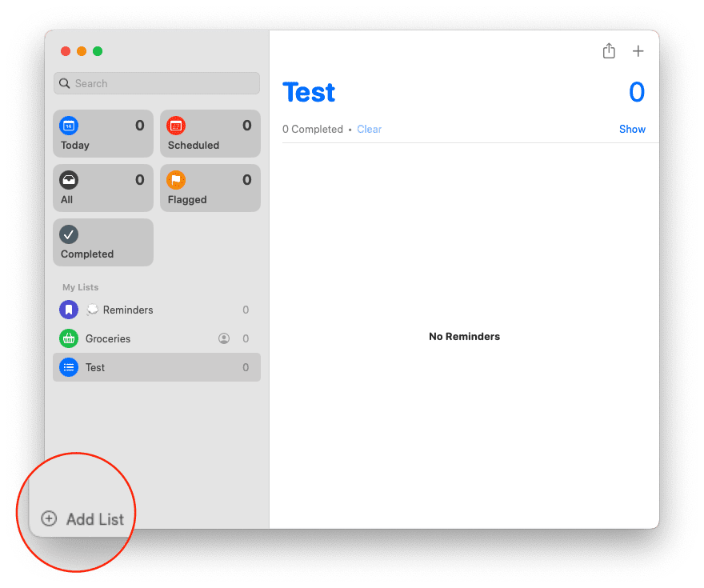Open the Scheduled smart list

coord(210,134)
